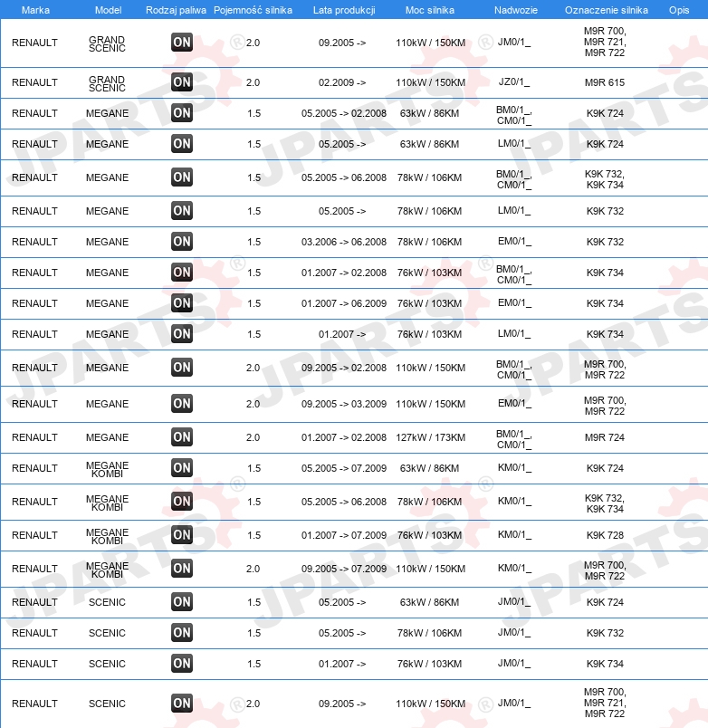Select the 03.2006 -> 06.2008 date cell
Image resolution: width=708 pixels, height=728 pixels.
(x=343, y=242)
